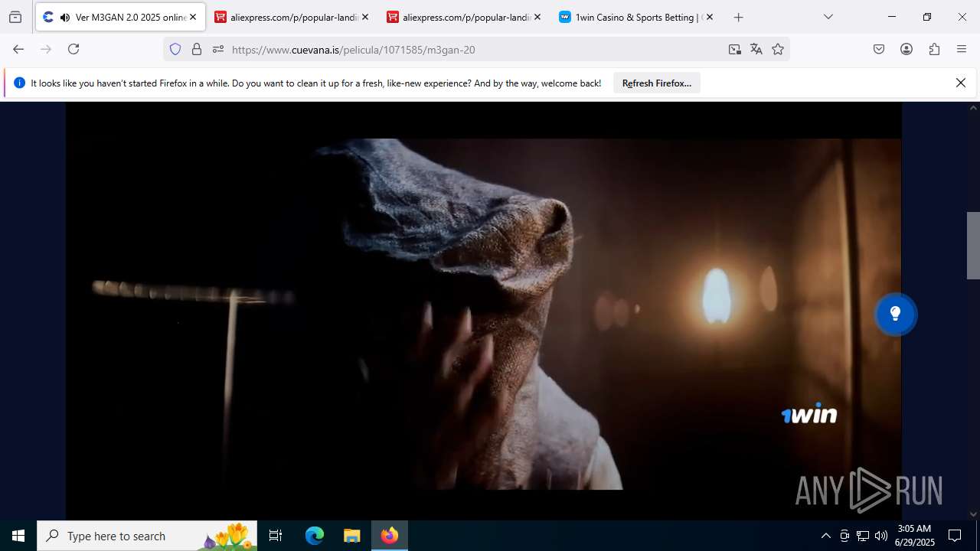Expand the list all tabs dropdown
This screenshot has height=551, width=980.
click(828, 17)
